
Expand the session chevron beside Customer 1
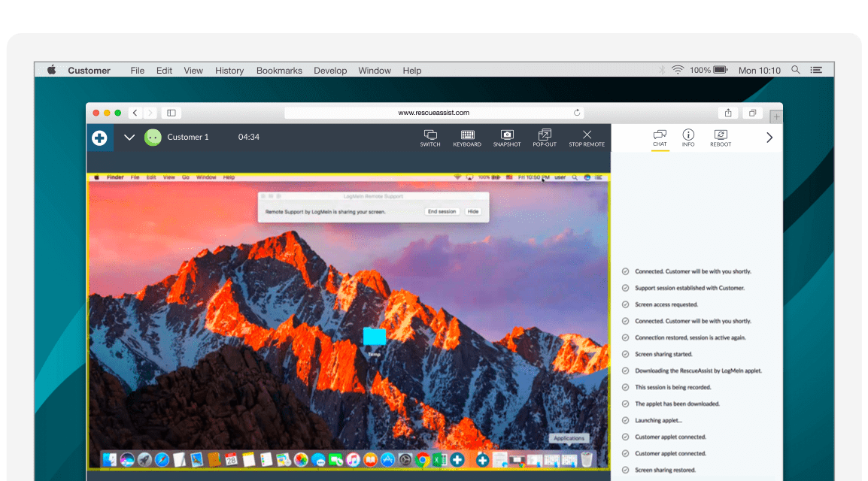point(129,138)
